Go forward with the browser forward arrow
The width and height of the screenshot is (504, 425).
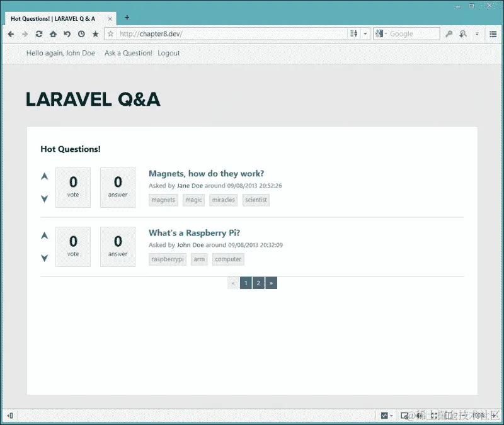click(25, 34)
